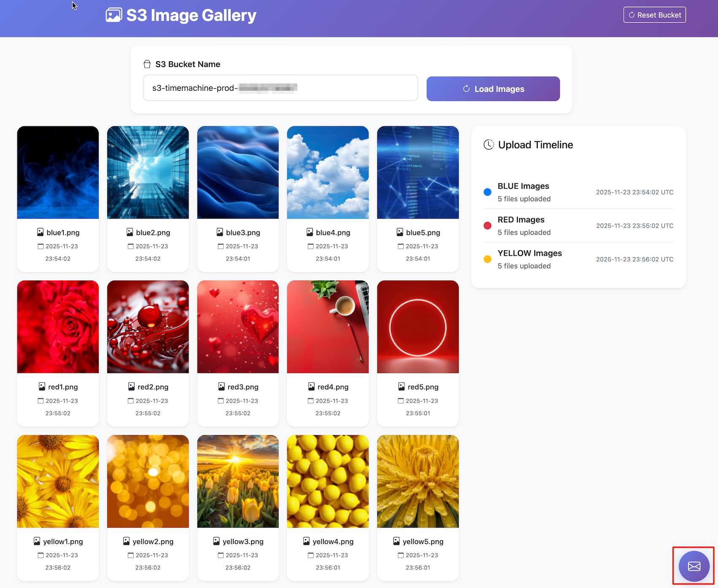Open the red5.png neon ring thumbnail
The width and height of the screenshot is (718, 588).
pos(417,327)
